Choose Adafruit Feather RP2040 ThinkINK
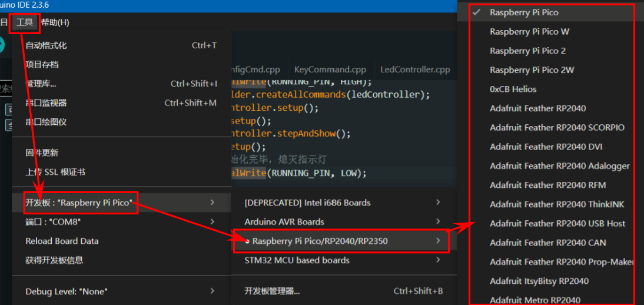The height and width of the screenshot is (305, 644). (x=550, y=204)
